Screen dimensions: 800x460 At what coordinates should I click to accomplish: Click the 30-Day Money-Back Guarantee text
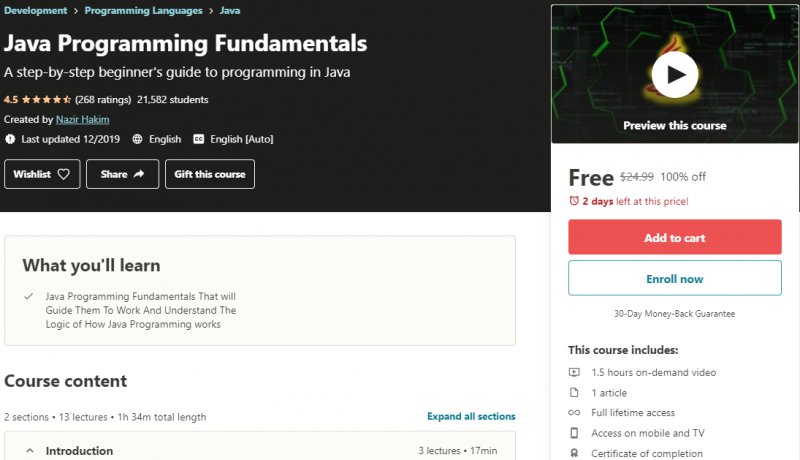tap(674, 314)
